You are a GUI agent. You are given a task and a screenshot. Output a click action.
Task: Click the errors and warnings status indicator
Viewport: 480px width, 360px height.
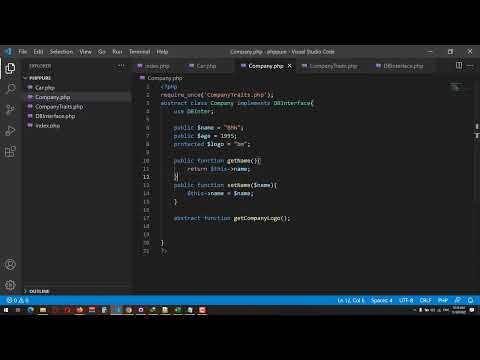click(x=17, y=300)
